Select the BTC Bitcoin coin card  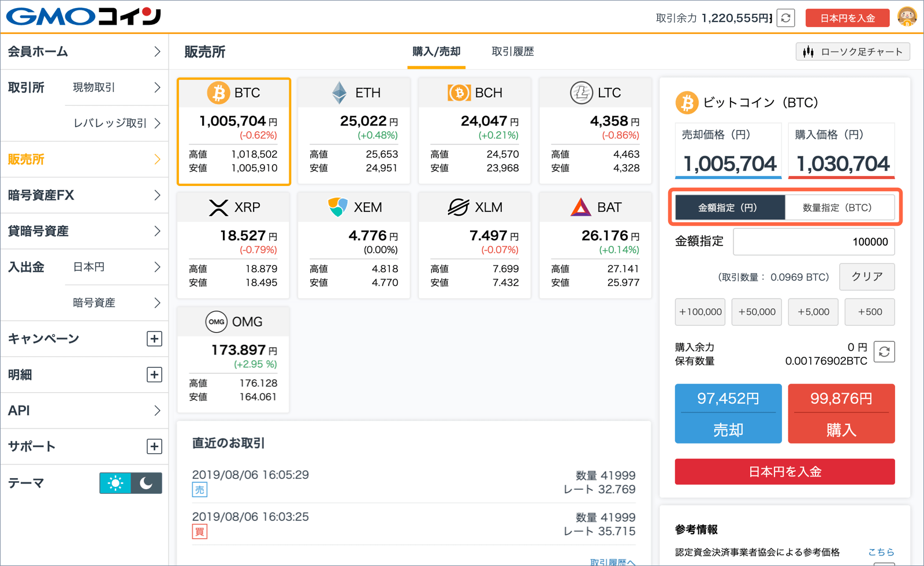[x=233, y=132]
